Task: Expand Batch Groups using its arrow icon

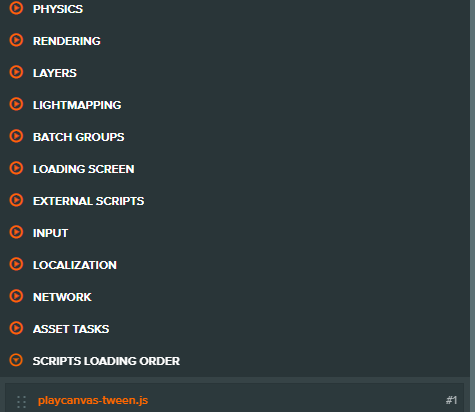Action: pyautogui.click(x=16, y=136)
